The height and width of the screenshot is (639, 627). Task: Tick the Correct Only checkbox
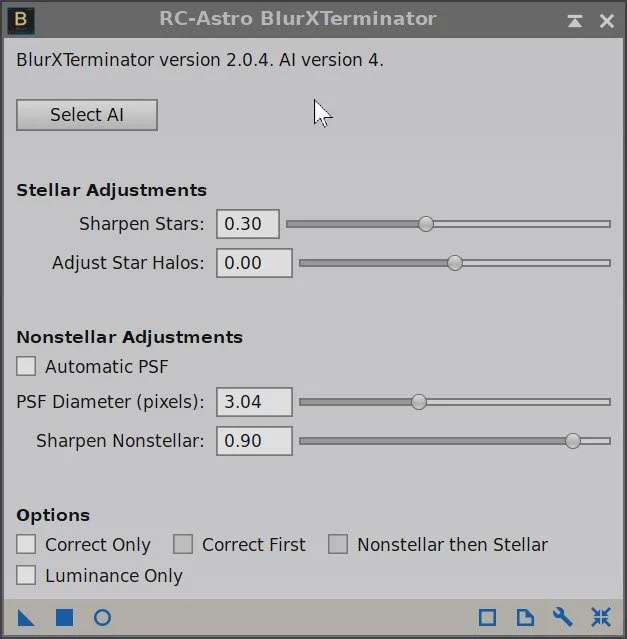click(26, 544)
